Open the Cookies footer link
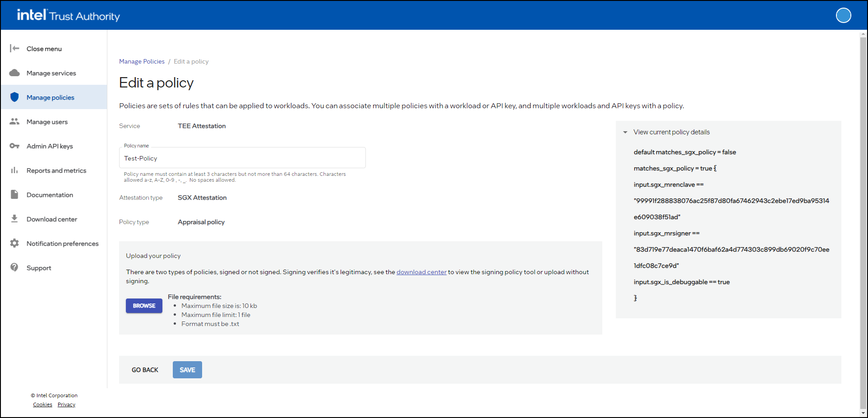This screenshot has width=868, height=418. tap(42, 404)
